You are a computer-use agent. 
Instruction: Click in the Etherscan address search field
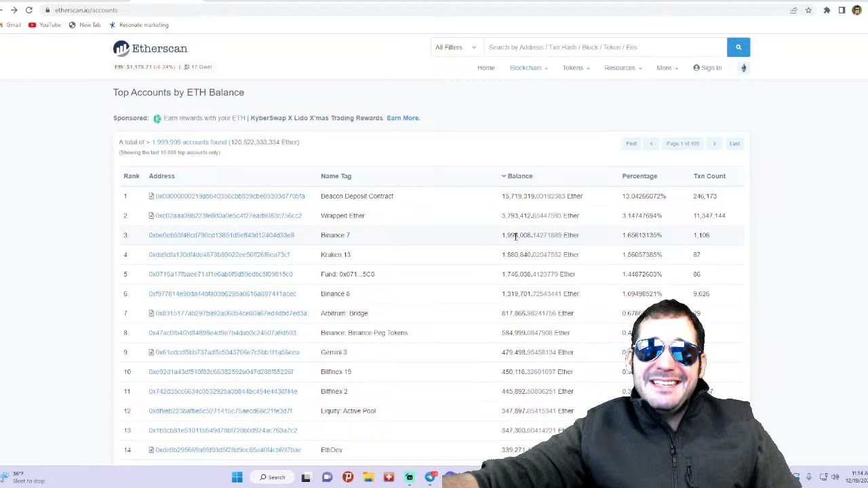(605, 47)
